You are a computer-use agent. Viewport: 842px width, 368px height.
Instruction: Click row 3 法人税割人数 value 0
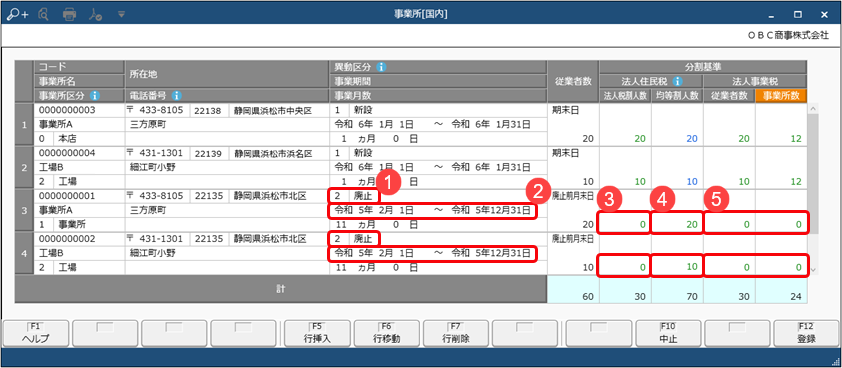(x=624, y=223)
